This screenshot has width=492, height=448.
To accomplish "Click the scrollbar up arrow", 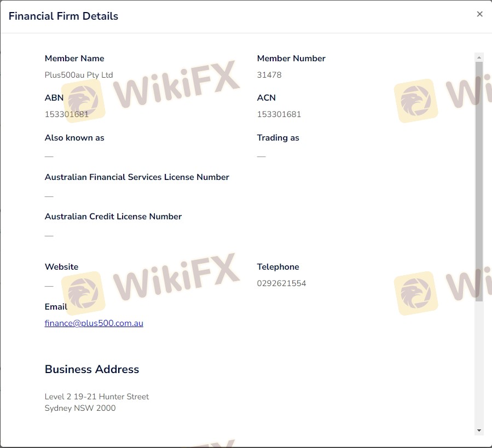I will tap(479, 57).
